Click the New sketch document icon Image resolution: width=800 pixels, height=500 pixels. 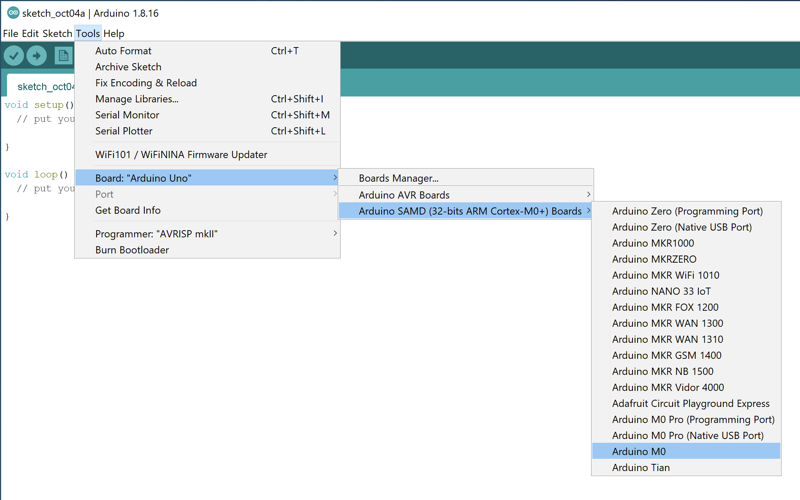(64, 56)
